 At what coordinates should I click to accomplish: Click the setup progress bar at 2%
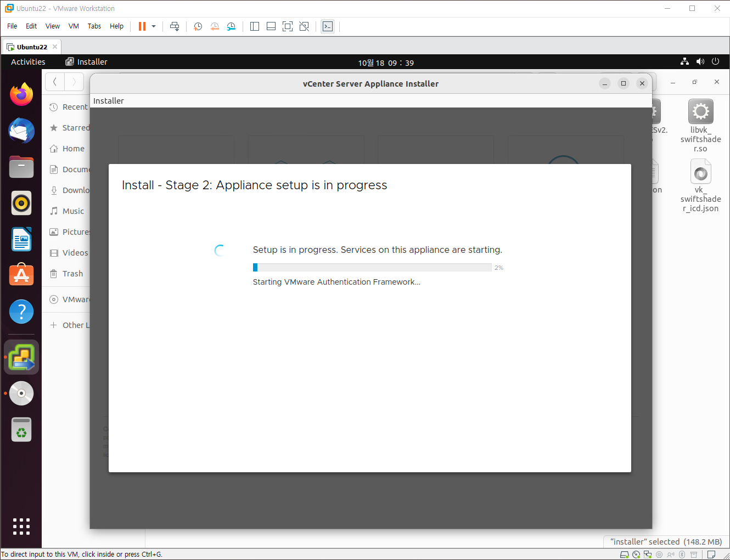(x=372, y=267)
